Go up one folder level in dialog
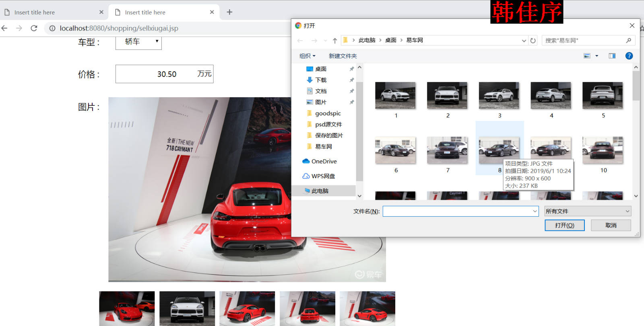Image resolution: width=644 pixels, height=326 pixels. click(335, 41)
